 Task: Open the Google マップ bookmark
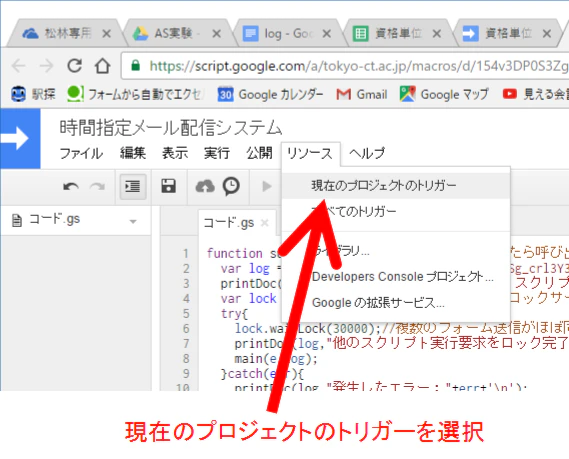[444, 94]
